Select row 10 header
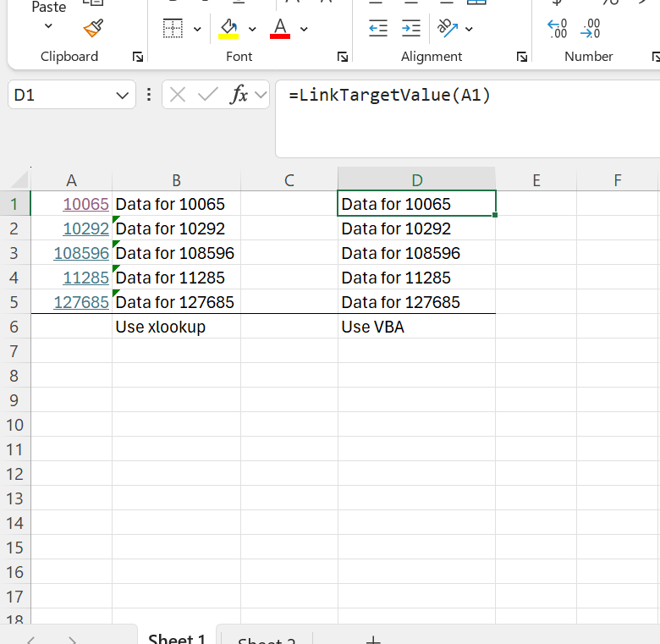The width and height of the screenshot is (660, 644). (14, 424)
